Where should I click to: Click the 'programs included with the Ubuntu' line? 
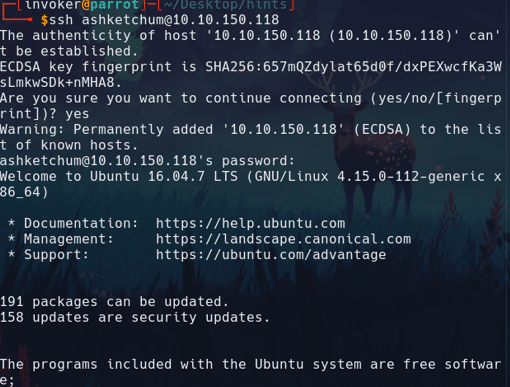(251, 372)
